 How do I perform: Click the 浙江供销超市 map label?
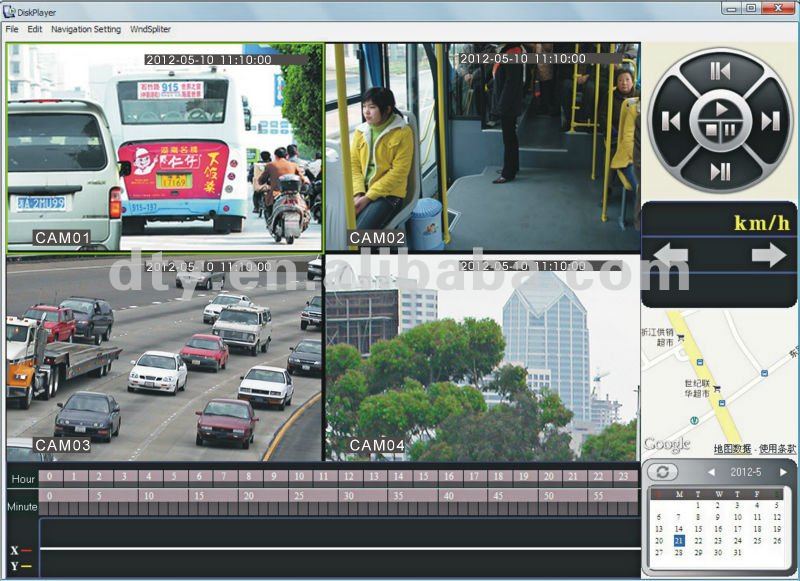pyautogui.click(x=658, y=337)
